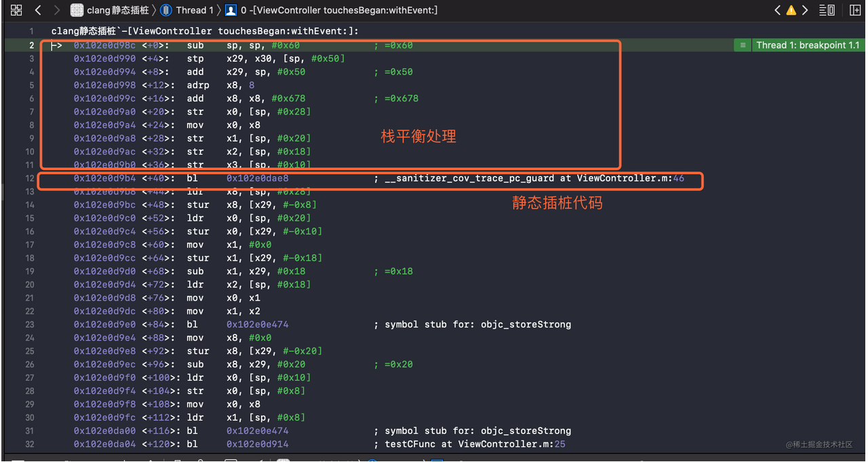Click the previous issue arrow near the warning

[777, 9]
